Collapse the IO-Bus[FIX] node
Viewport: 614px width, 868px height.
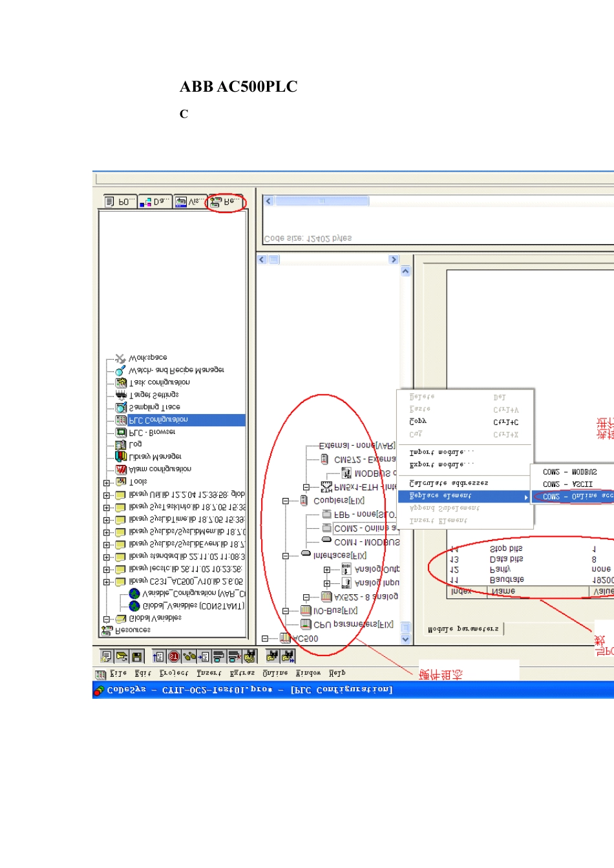coord(286,610)
